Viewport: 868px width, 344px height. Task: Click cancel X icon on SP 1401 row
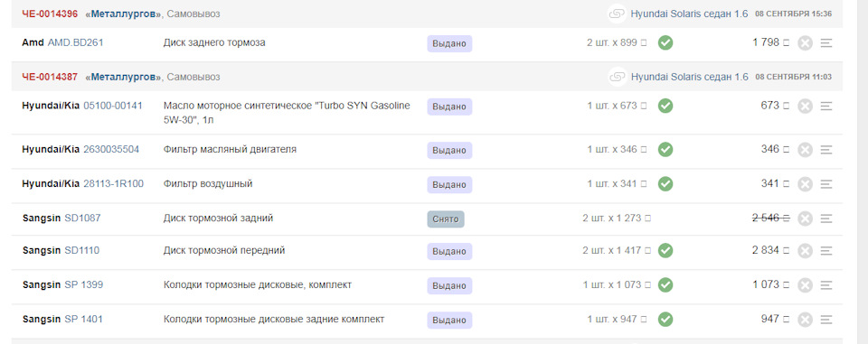tap(805, 320)
